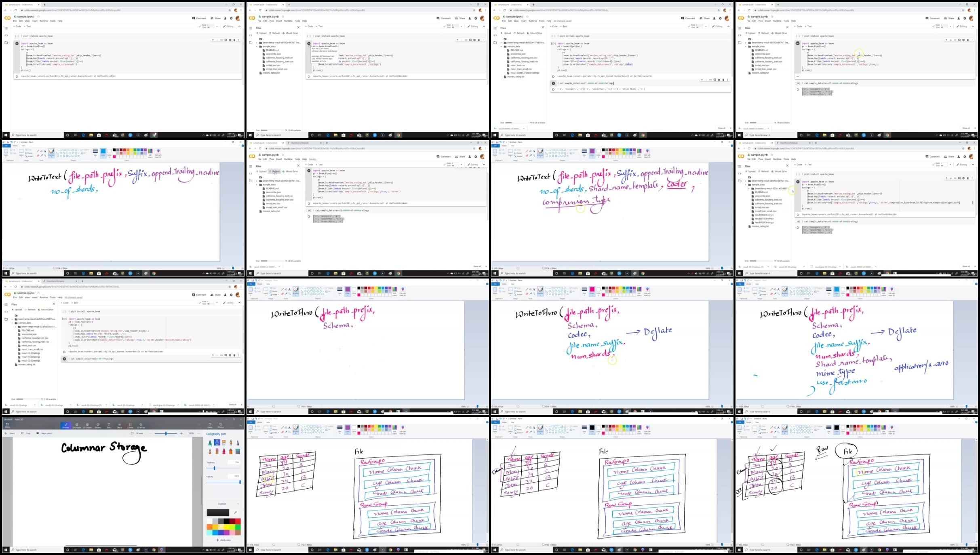Zoom in with Paint 3D plus icon

[181, 433]
